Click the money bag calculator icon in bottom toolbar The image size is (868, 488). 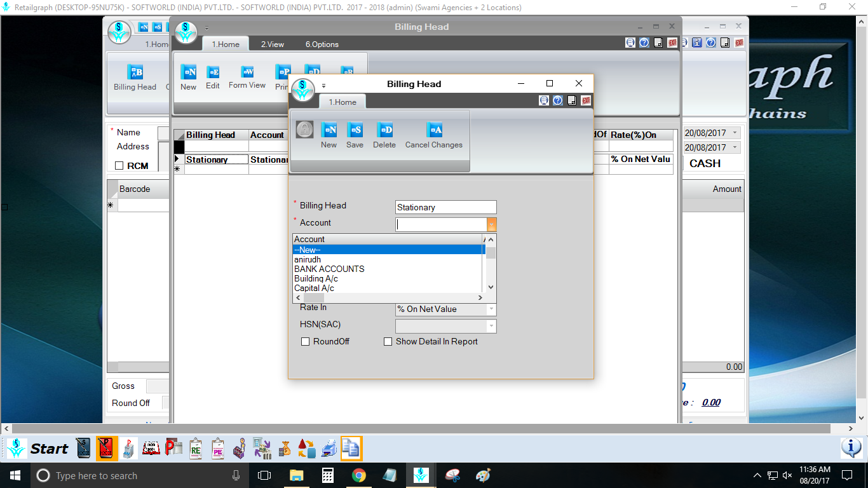285,448
